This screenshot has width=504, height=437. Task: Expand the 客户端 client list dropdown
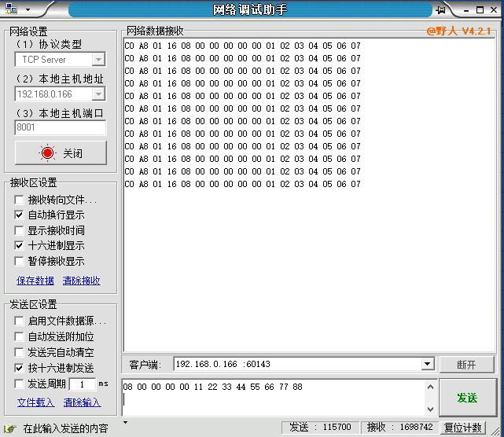click(427, 365)
